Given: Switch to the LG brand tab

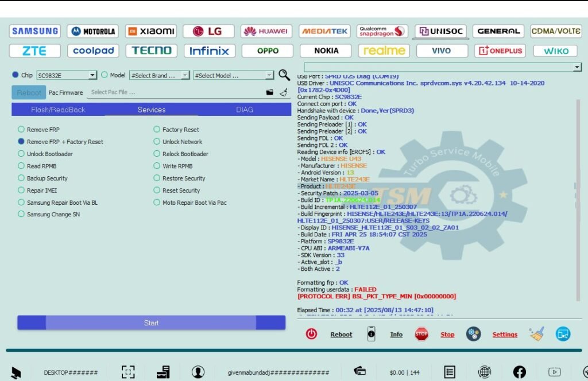Looking at the screenshot, I should click(208, 31).
